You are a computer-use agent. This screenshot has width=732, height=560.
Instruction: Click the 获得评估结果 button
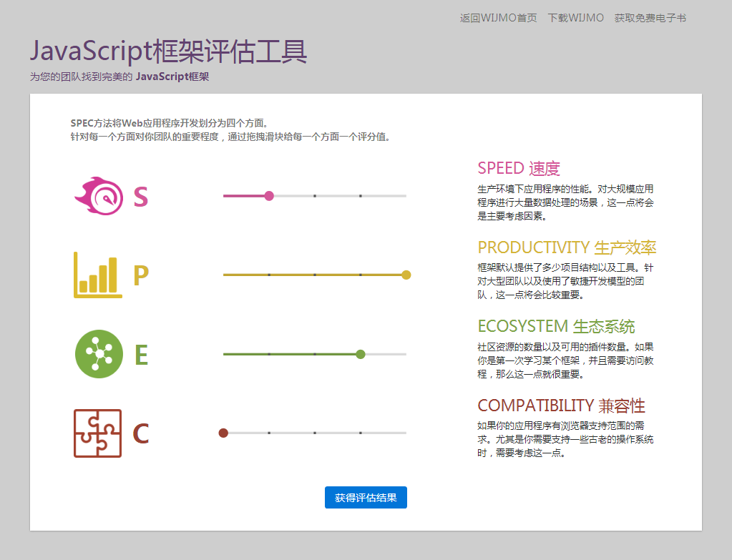click(x=366, y=498)
